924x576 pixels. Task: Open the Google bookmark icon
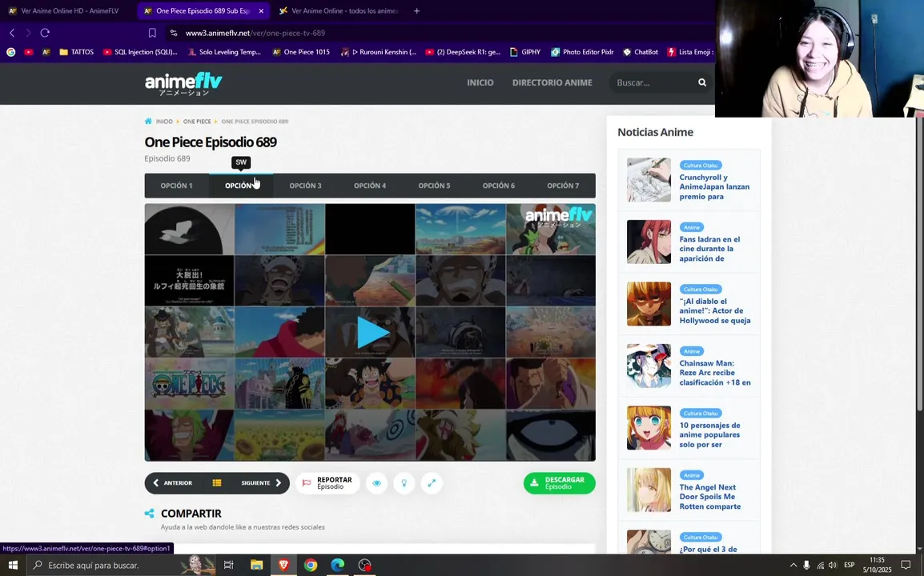tap(10, 52)
